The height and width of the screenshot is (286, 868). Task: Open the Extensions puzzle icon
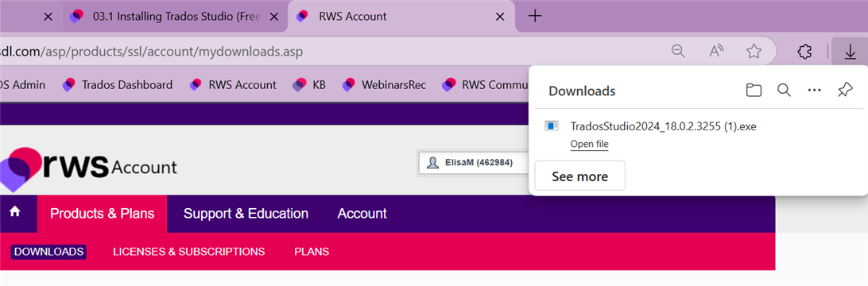coord(804,52)
